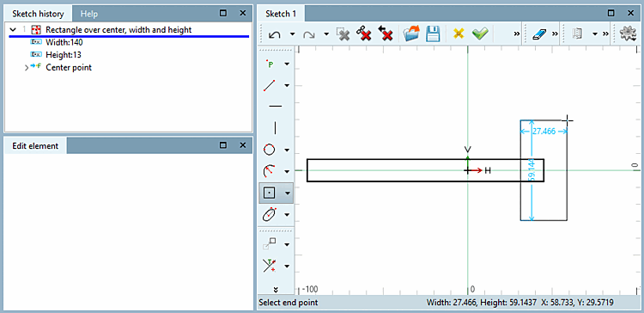Click the 59.144 height dimension label
This screenshot has width=644, height=313.
pos(532,171)
